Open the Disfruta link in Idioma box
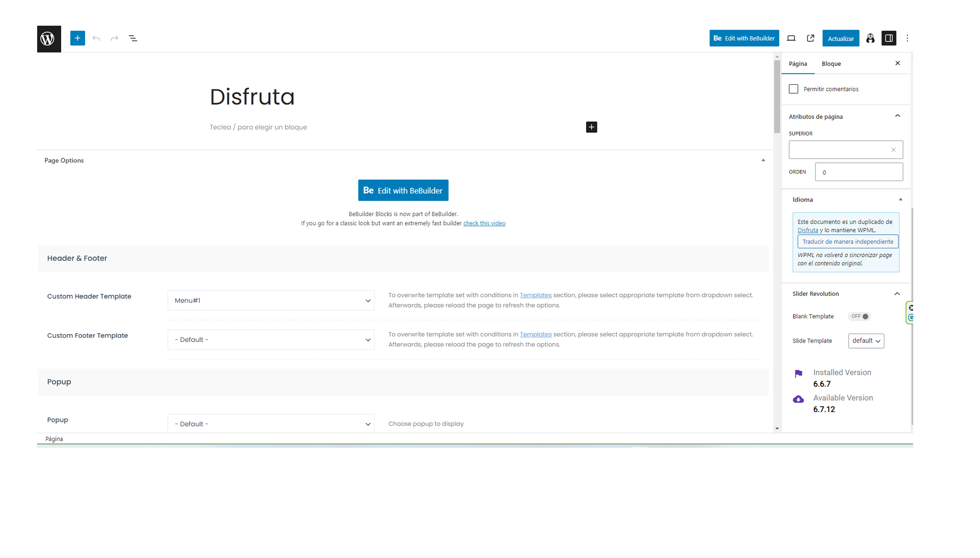Viewport: 980px width, 558px height. pos(808,230)
